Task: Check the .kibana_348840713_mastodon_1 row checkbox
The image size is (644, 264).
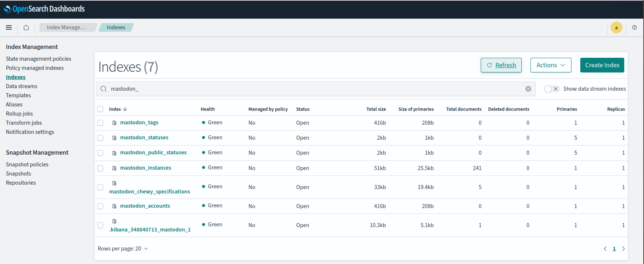Action: (x=100, y=225)
